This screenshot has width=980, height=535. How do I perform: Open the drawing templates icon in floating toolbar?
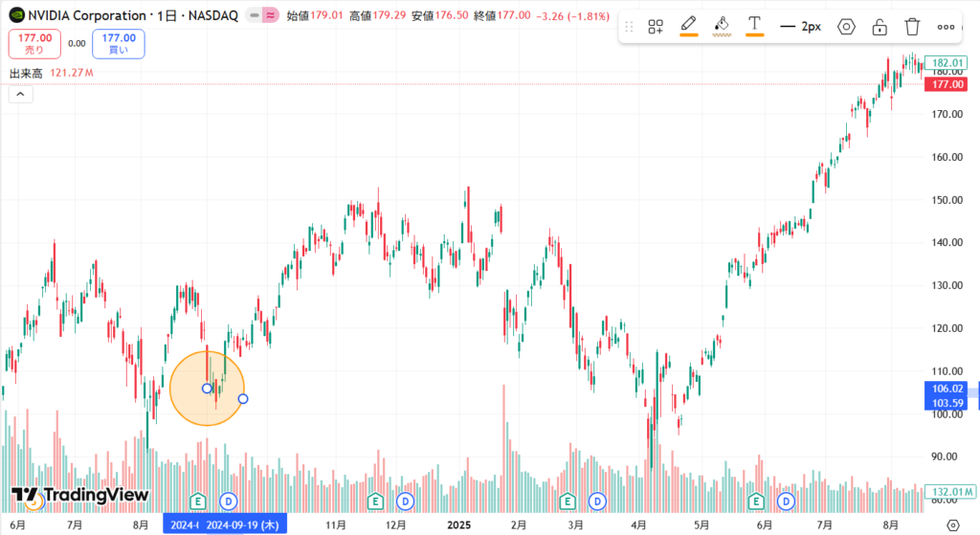click(x=656, y=27)
